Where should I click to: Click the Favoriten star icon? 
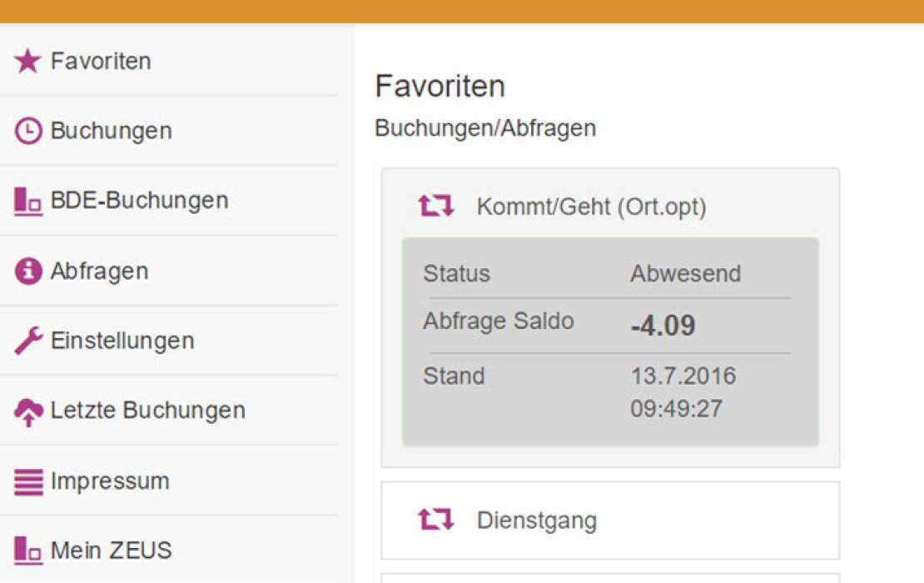[27, 61]
